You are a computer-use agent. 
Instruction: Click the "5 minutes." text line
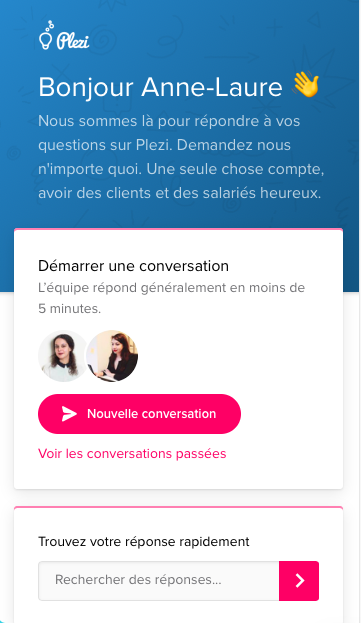click(x=69, y=308)
